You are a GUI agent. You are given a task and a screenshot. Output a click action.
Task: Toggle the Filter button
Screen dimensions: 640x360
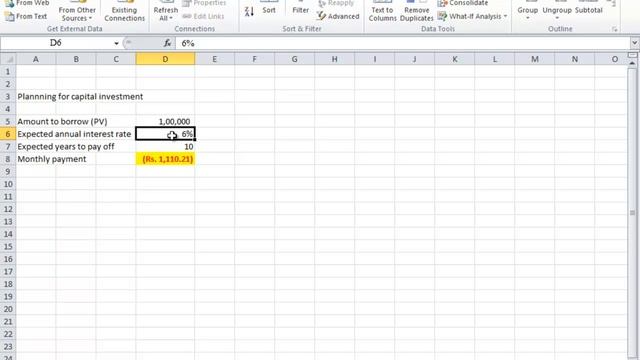click(x=300, y=8)
